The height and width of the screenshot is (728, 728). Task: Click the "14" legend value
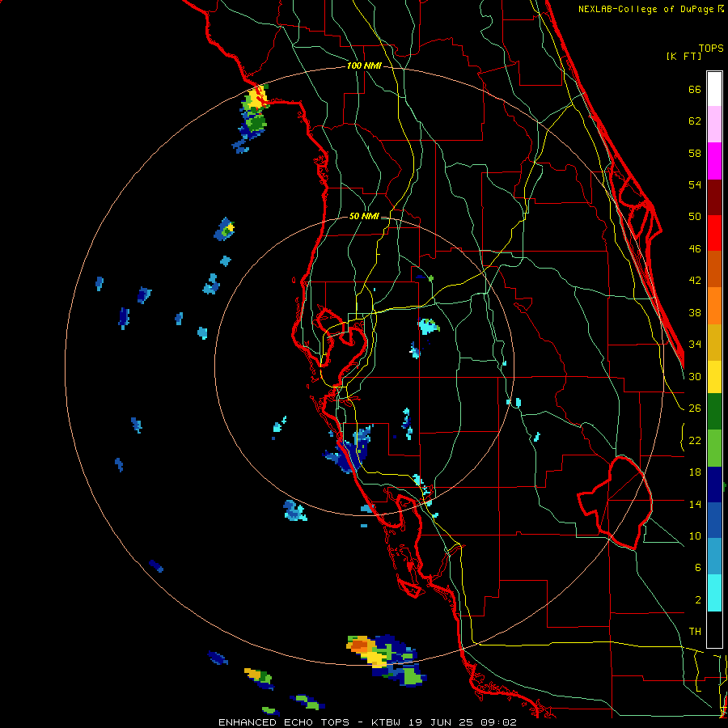click(695, 505)
